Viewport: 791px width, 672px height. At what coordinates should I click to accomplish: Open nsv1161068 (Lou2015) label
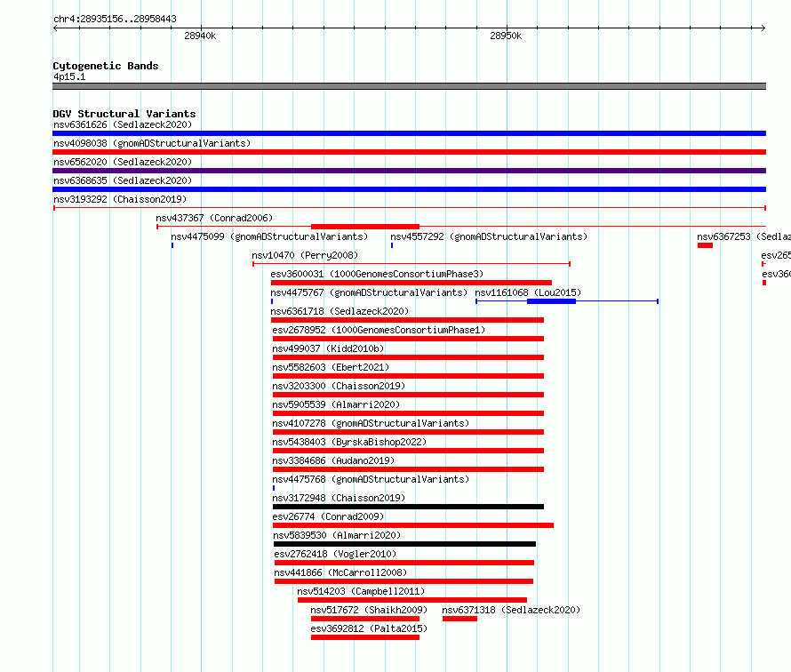click(x=528, y=292)
